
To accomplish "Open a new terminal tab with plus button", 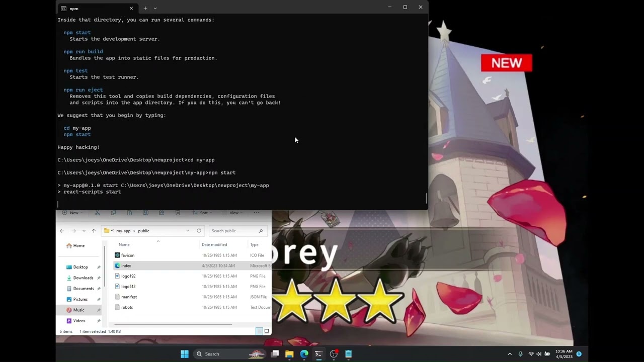I will (145, 8).
